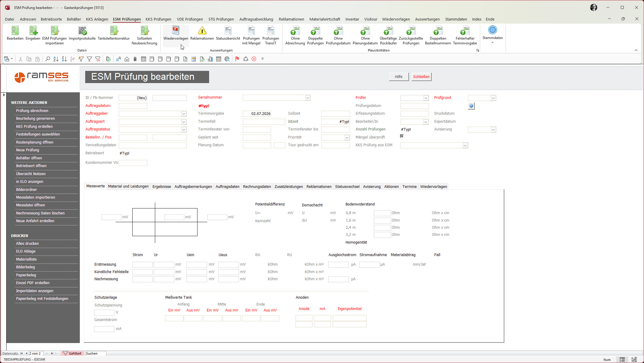Viewport: 644px width, 363px height.
Task: Click the blue info icon next to Prüfungsdatum
Action: (x=471, y=106)
